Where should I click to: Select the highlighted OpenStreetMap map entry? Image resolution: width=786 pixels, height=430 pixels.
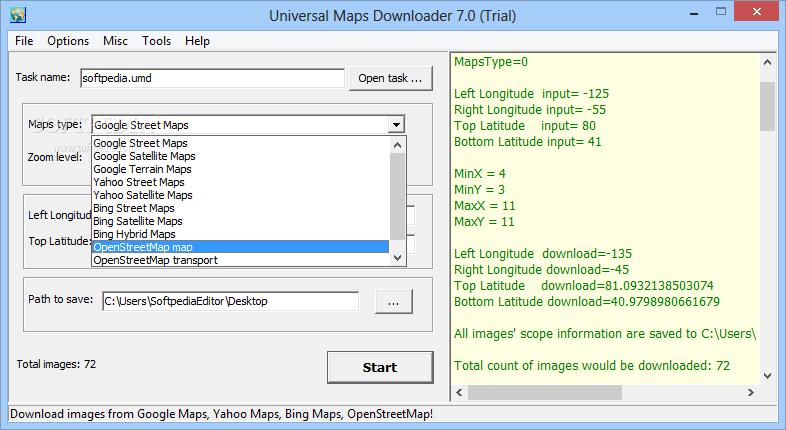tap(240, 247)
